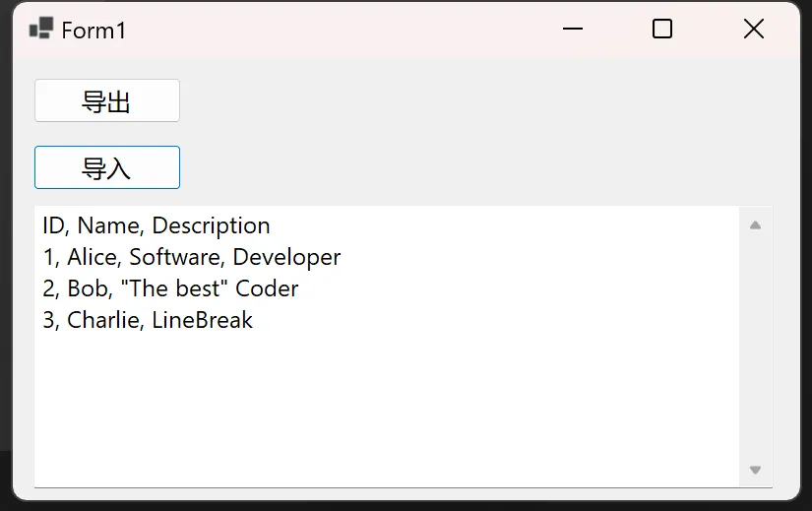
Task: Click the word "Coder" in the text box
Action: pos(267,289)
